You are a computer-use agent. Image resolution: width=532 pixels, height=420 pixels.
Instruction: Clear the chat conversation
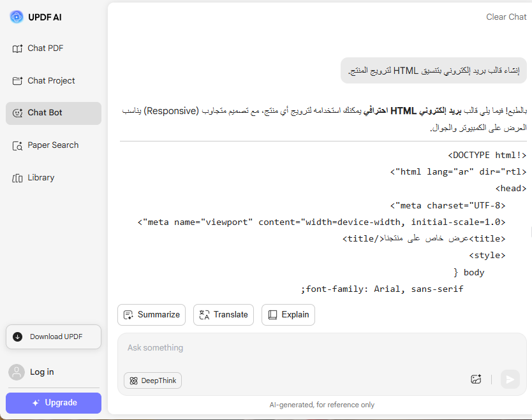[506, 17]
